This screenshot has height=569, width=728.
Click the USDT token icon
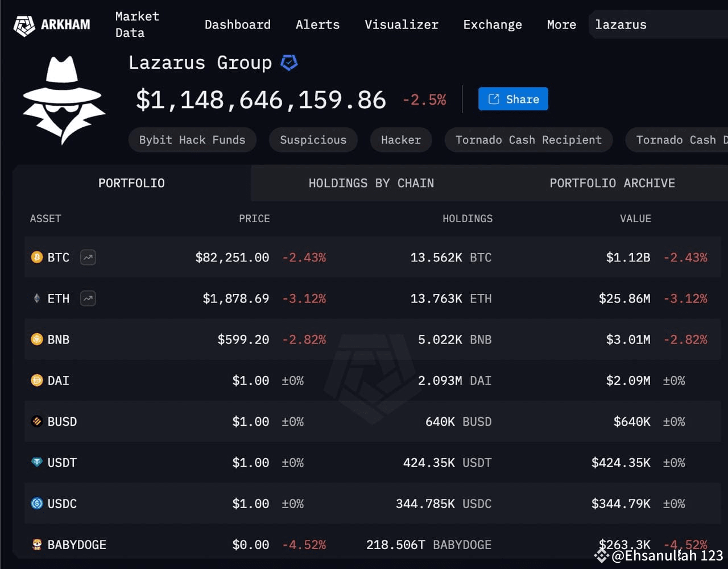click(x=36, y=463)
